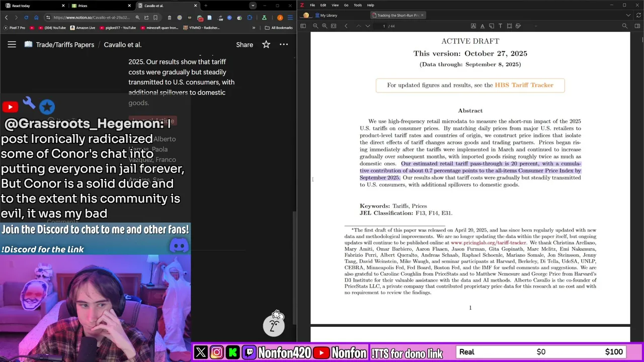Toggle Zotero item context pane
644x362 pixels.
[x=637, y=26]
